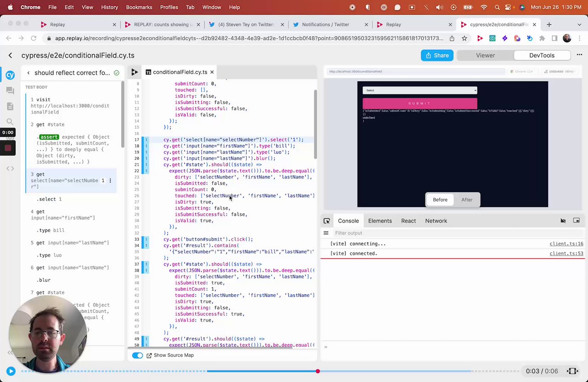Image resolution: width=588 pixels, height=382 pixels.
Task: Open the more options ellipsis menu
Action: pyautogui.click(x=579, y=55)
